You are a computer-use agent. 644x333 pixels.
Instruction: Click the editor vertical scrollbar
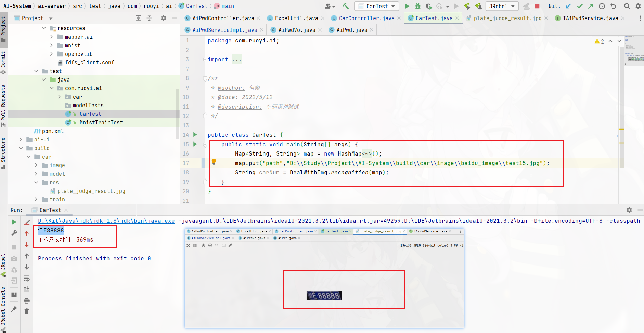[622, 108]
